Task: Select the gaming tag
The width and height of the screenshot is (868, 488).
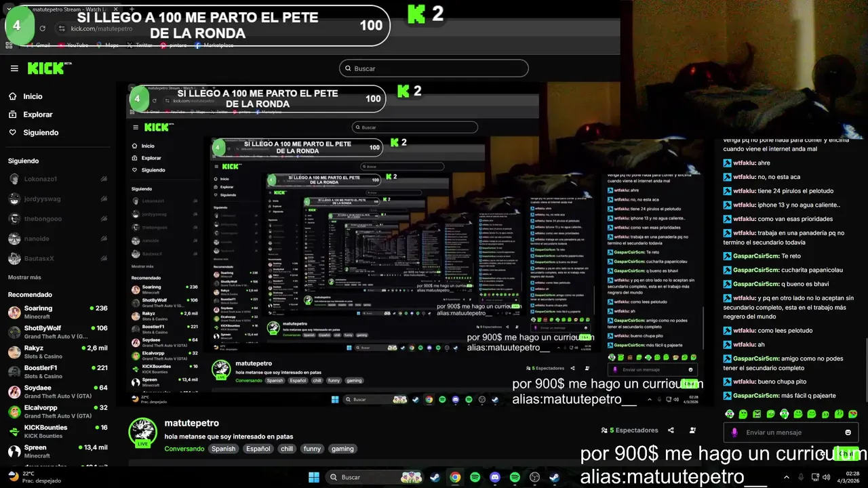Action: pos(342,449)
